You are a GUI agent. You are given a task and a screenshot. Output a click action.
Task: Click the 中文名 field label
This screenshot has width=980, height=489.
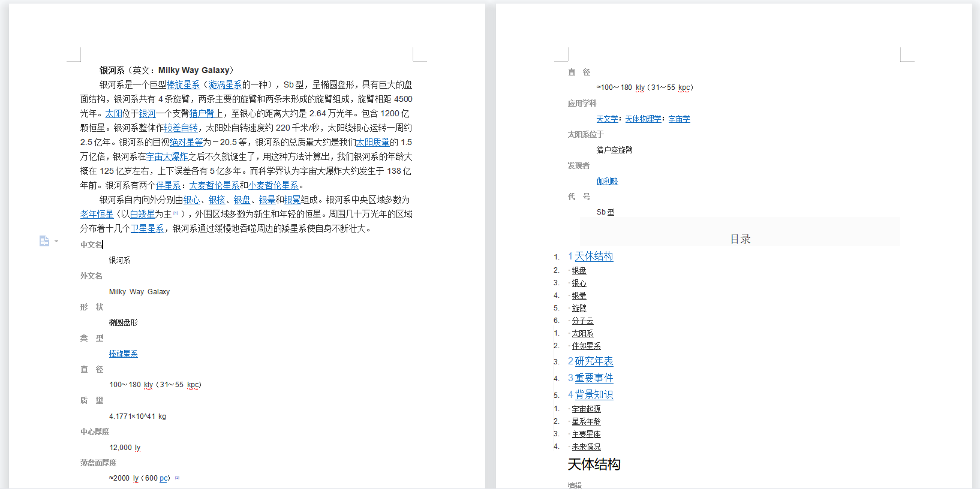tap(91, 244)
